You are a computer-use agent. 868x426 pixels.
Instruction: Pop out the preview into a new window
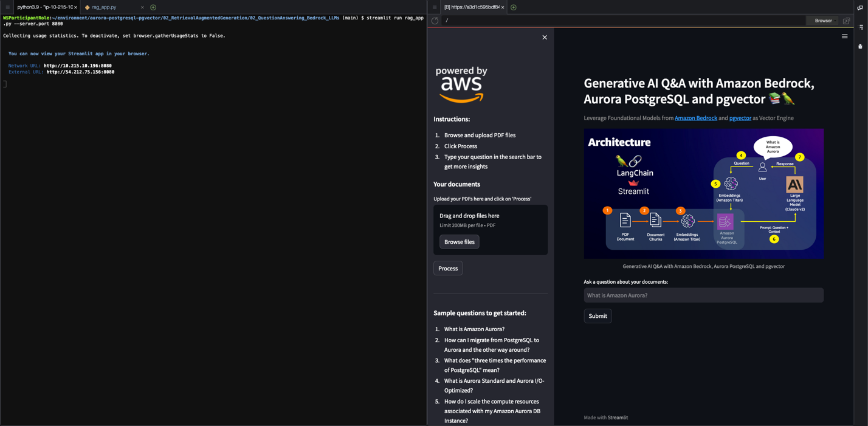846,21
